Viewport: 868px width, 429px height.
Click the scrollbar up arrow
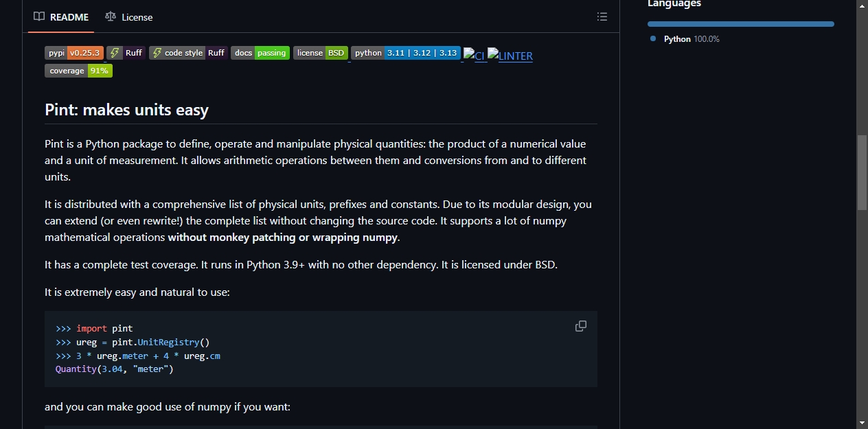(862, 5)
